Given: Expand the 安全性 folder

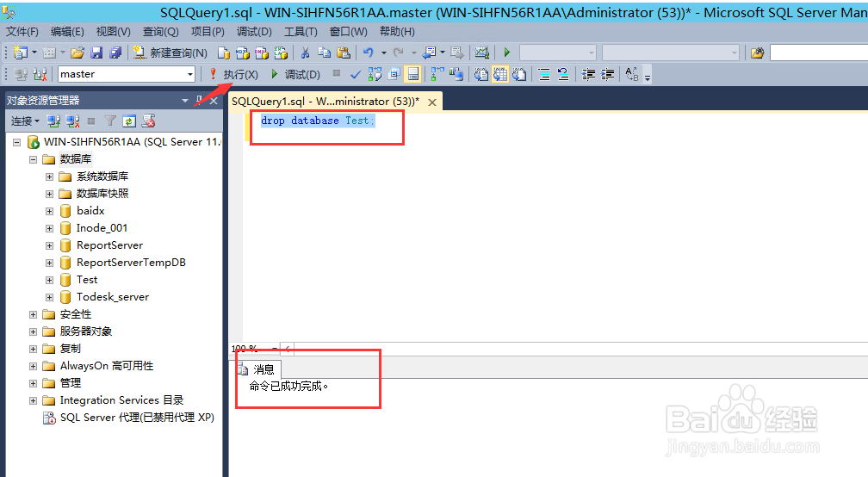Looking at the screenshot, I should tap(34, 314).
